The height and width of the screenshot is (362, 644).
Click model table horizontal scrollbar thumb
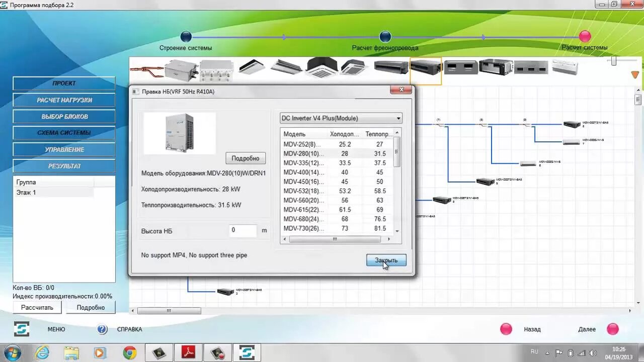tap(335, 239)
